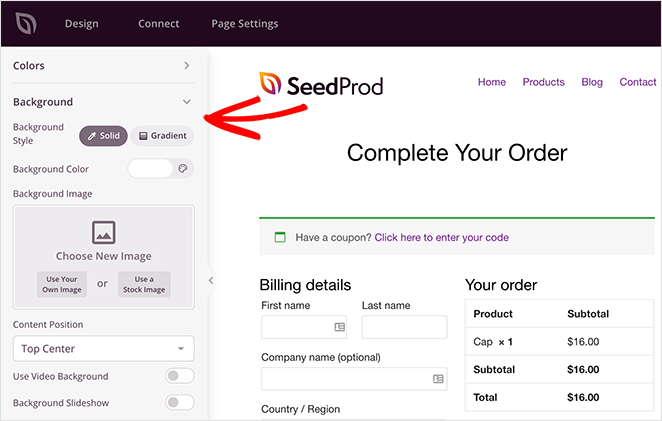Open the Page Settings tab

[x=245, y=24]
